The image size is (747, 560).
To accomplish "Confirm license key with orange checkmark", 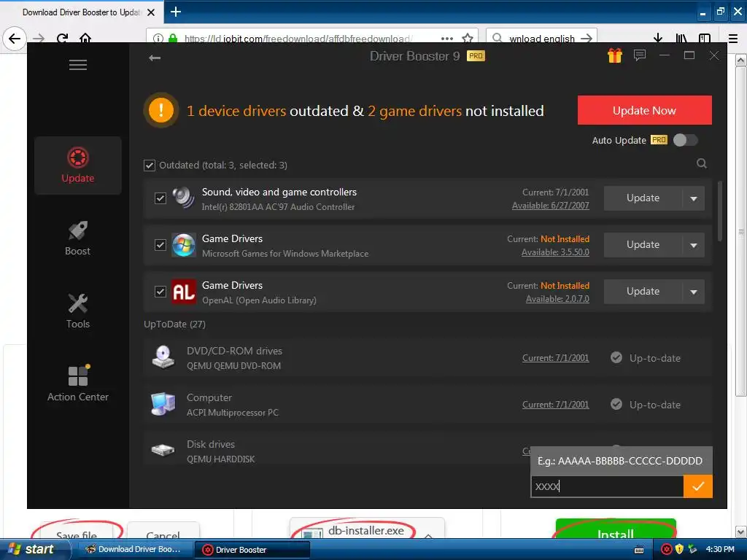I will pos(698,486).
